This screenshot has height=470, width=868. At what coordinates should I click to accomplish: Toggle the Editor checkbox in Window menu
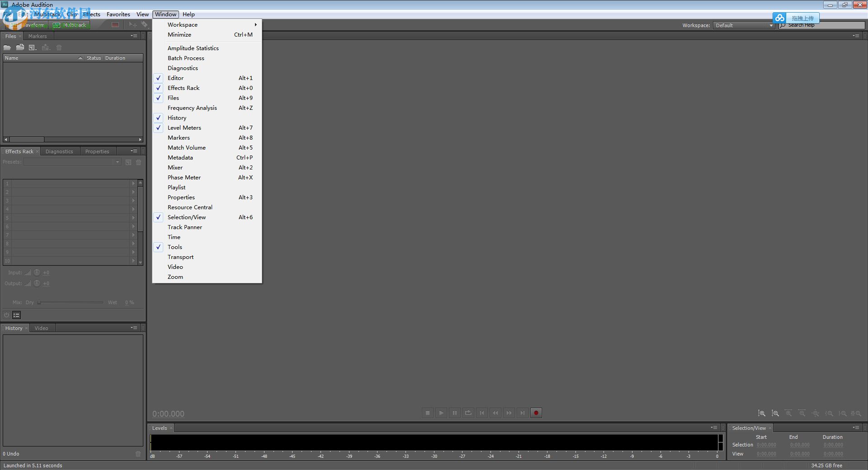coord(158,78)
